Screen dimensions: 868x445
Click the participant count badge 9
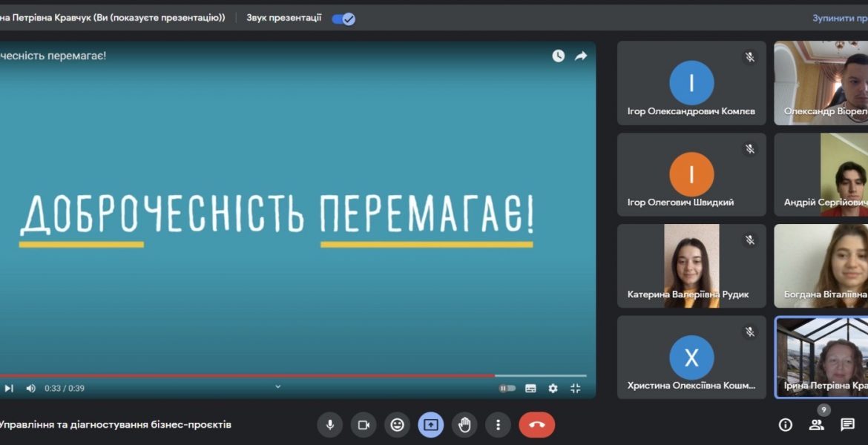823,410
